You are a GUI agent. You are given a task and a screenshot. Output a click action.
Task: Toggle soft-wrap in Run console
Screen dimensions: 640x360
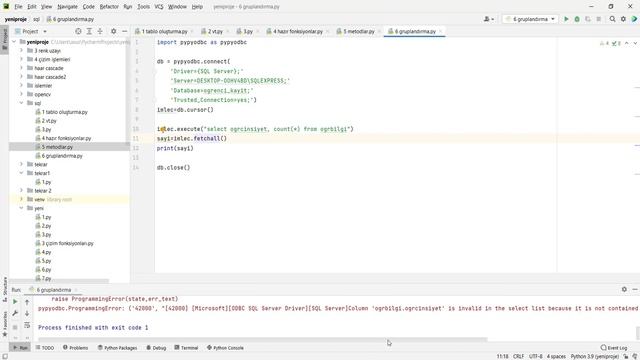point(27,325)
